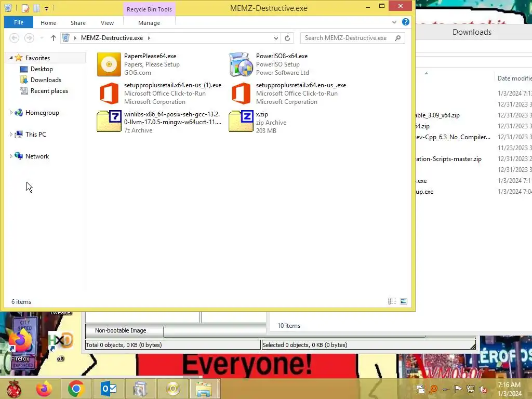Image resolution: width=532 pixels, height=399 pixels.
Task: Open Downloads in the navigation pane
Action: (x=46, y=79)
